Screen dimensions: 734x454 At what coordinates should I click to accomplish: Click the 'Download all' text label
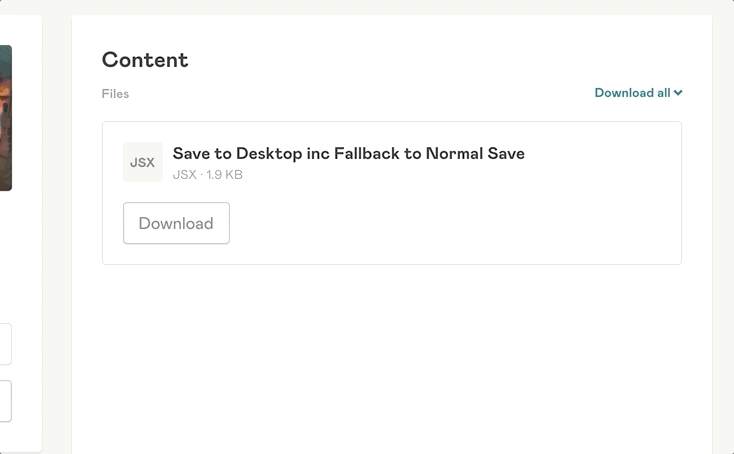pyautogui.click(x=632, y=93)
